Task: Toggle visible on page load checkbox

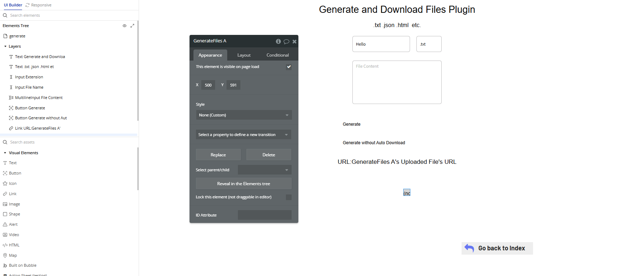Action: coord(289,67)
